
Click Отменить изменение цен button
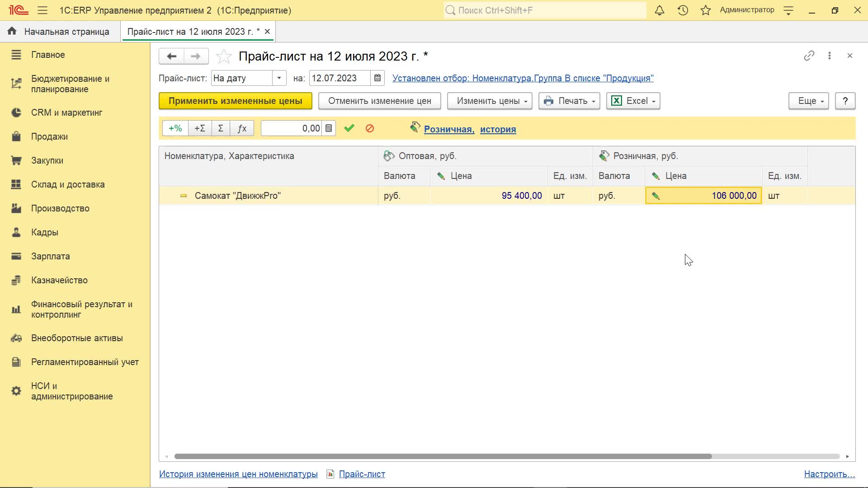point(380,101)
